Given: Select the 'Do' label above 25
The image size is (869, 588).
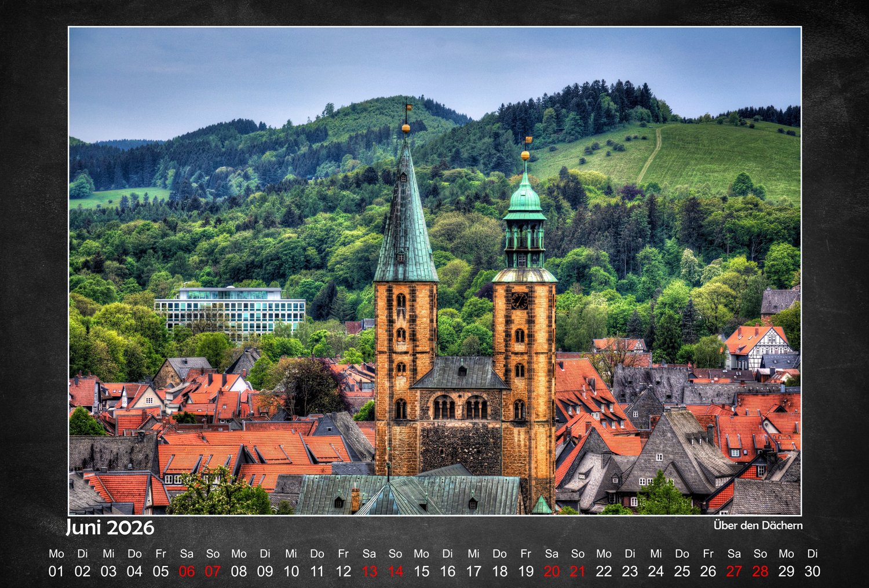Looking at the screenshot, I should tap(682, 554).
